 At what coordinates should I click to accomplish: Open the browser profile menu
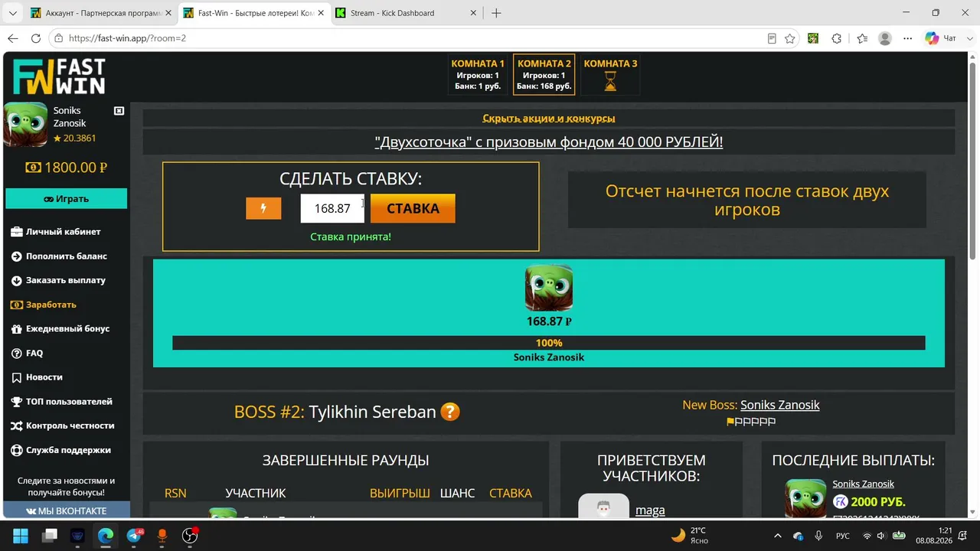[885, 38]
